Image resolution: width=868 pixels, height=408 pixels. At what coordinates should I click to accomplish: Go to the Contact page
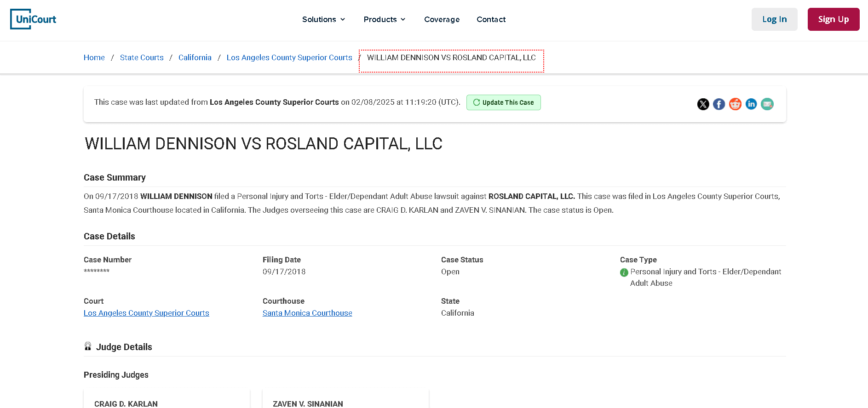(x=491, y=19)
